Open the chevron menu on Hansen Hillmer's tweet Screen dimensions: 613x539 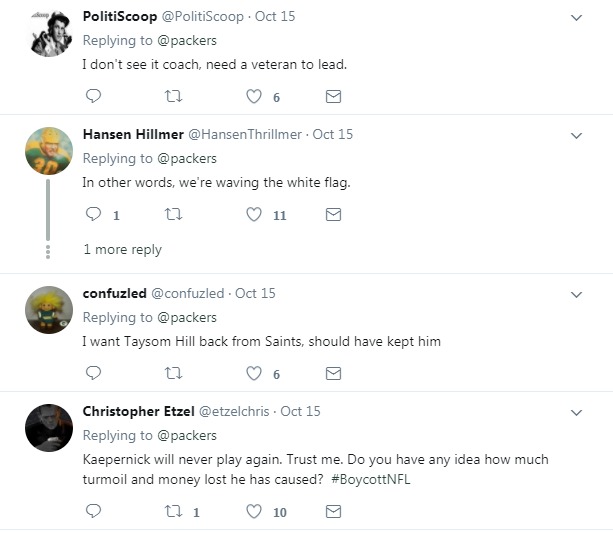pyautogui.click(x=576, y=135)
